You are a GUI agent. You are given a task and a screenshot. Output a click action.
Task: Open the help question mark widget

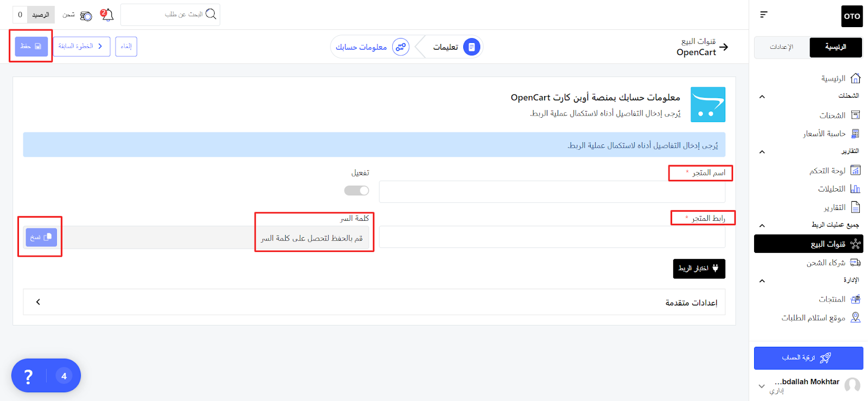(x=29, y=375)
